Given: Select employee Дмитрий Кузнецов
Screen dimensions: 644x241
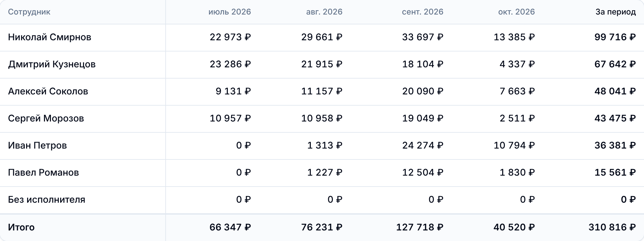Looking at the screenshot, I should [x=52, y=64].
